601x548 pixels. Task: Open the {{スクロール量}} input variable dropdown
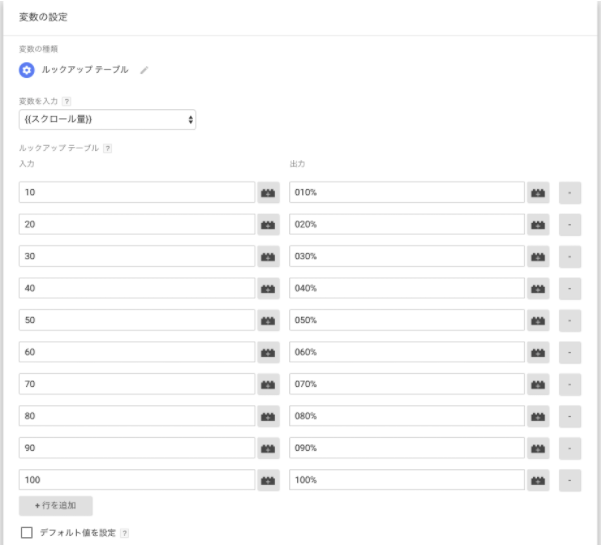coord(107,120)
